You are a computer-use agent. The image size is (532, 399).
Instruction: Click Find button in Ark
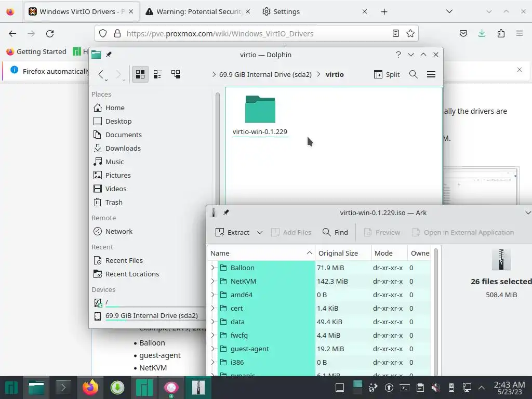coord(335,232)
